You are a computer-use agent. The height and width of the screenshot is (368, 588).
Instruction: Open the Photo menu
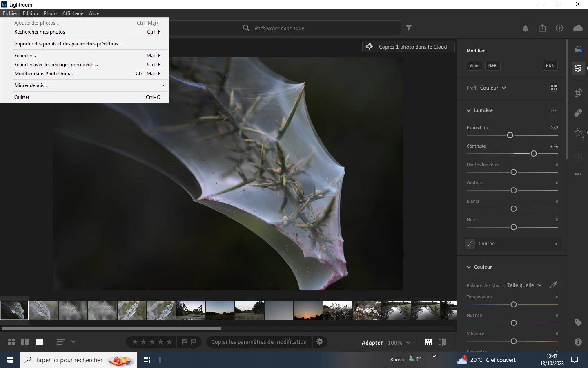click(50, 13)
